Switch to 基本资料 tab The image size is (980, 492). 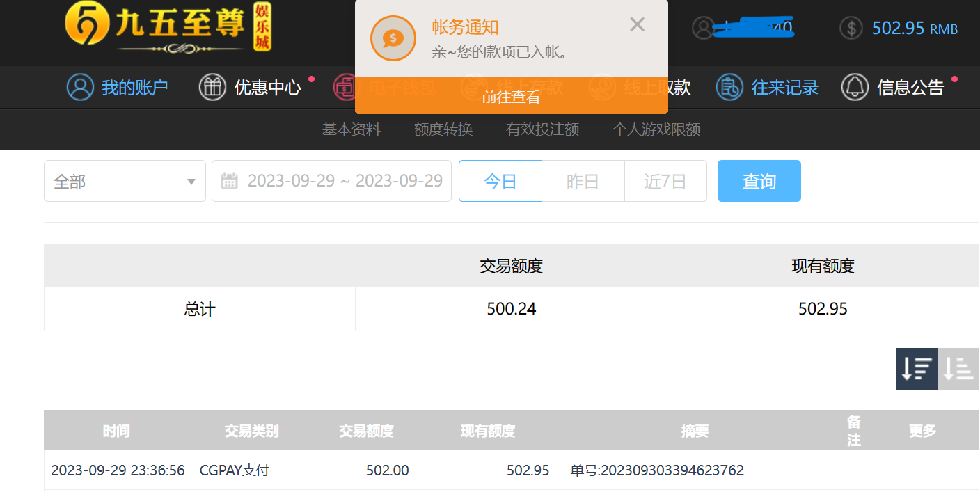(x=351, y=129)
